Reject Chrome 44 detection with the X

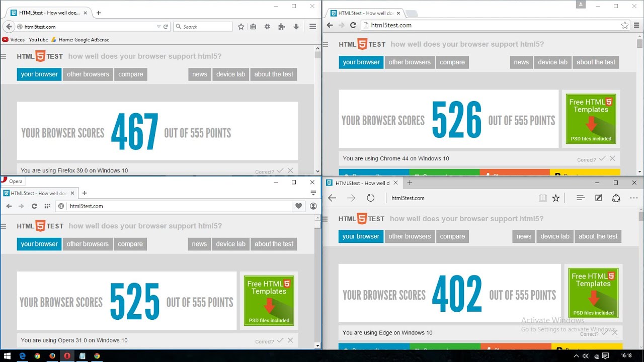tap(612, 158)
